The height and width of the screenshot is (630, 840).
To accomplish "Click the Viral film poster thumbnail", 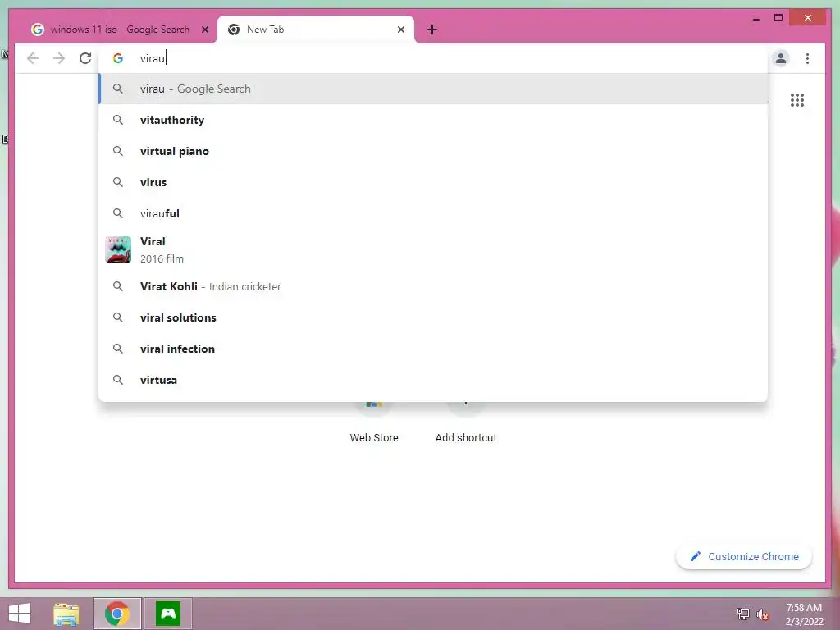I will [x=118, y=249].
